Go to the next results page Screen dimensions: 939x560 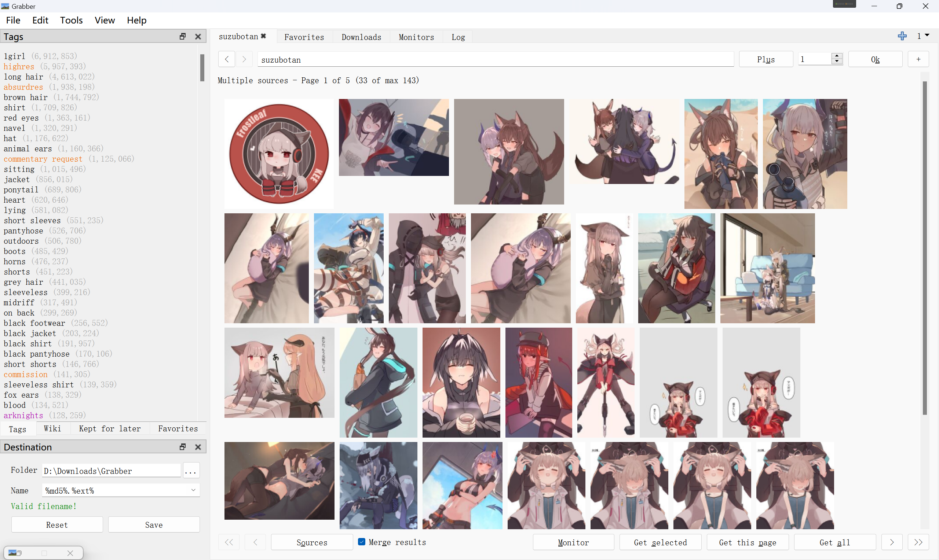tap(892, 543)
